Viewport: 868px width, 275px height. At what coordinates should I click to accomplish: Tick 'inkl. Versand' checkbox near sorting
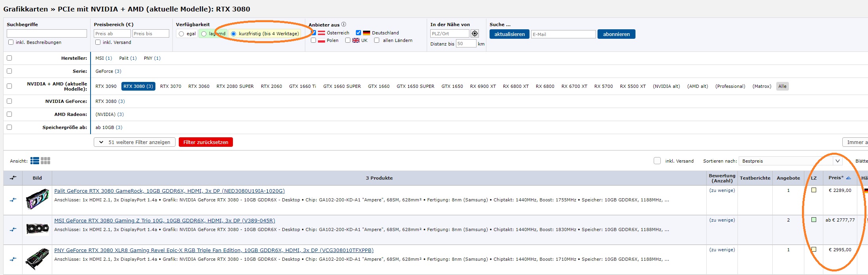tap(657, 161)
